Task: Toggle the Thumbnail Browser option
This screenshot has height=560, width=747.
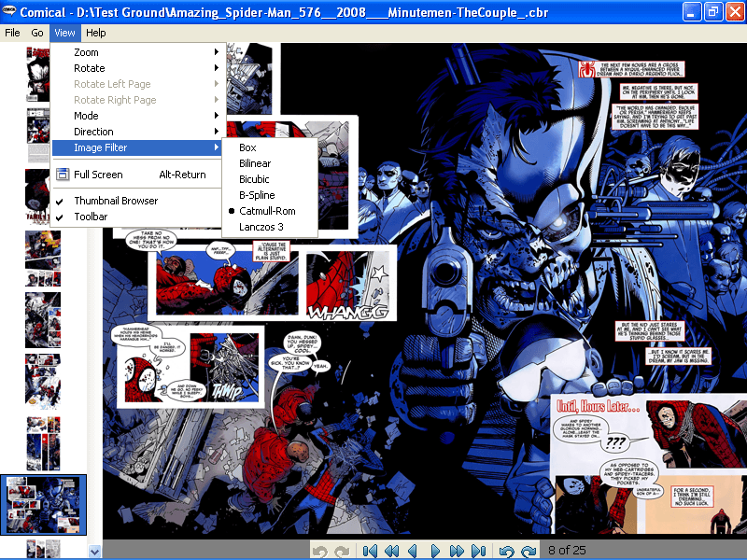Action: pos(116,201)
